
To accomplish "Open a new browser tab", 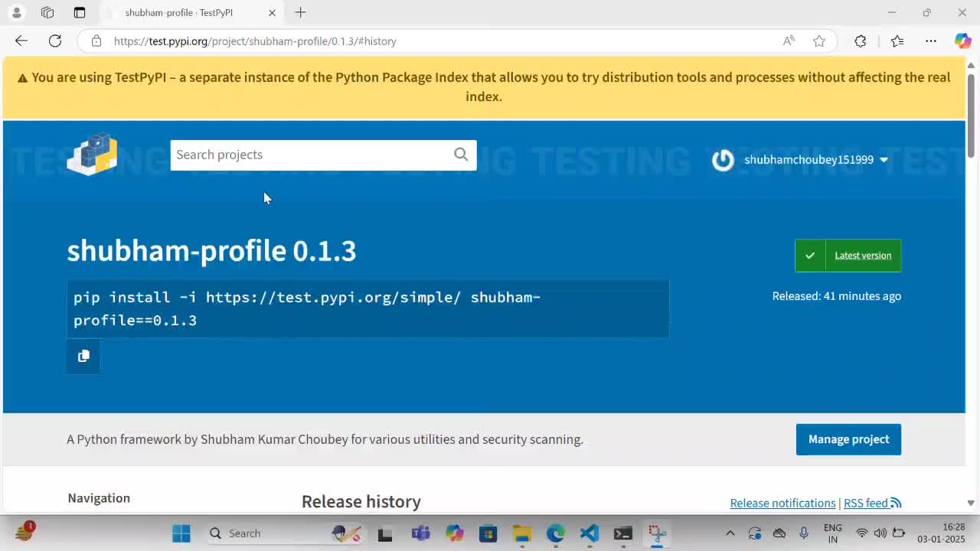I will coord(301,12).
